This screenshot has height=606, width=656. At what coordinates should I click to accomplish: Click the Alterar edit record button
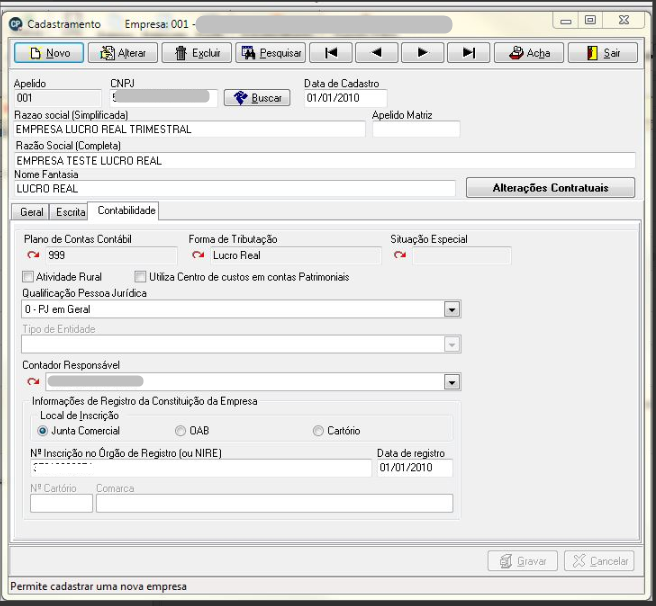click(x=123, y=53)
